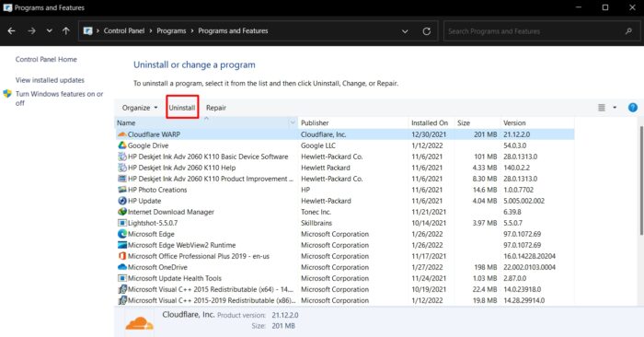Click the Control Panel icon in address bar
This screenshot has width=644, height=337.
click(88, 30)
